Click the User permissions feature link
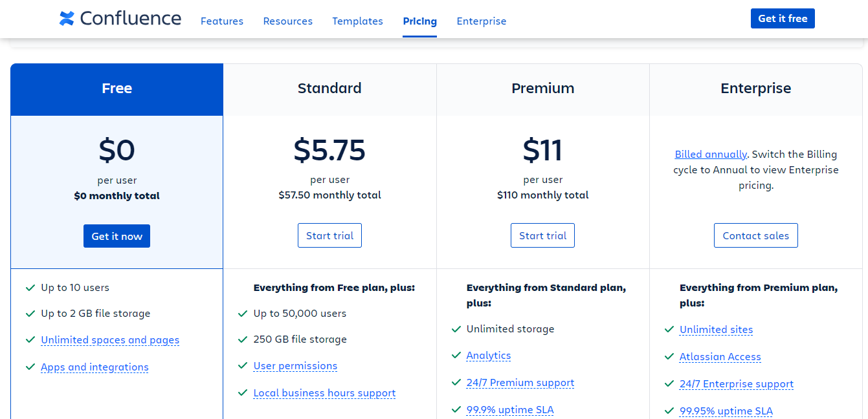Screen dimensions: 868x419 tap(295, 366)
